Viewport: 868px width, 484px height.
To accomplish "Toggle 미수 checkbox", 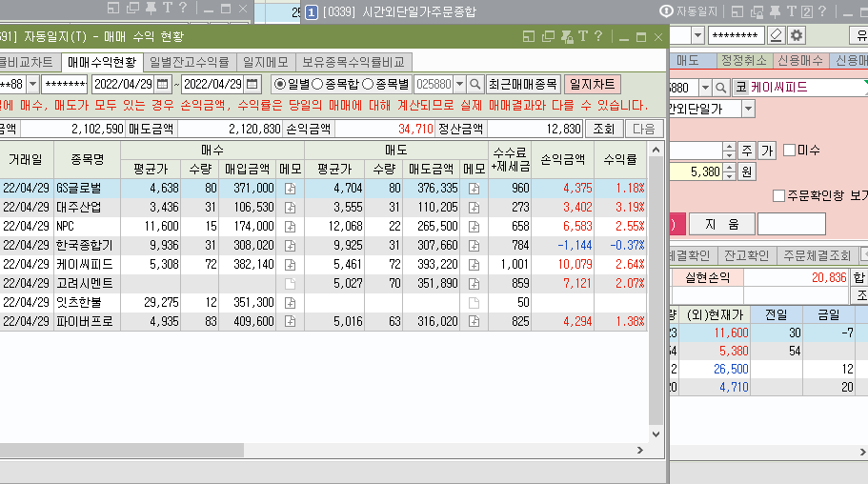I will tap(789, 151).
